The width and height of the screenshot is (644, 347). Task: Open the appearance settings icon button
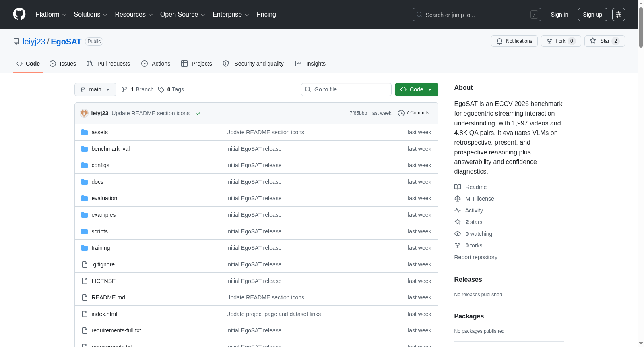pyautogui.click(x=619, y=15)
